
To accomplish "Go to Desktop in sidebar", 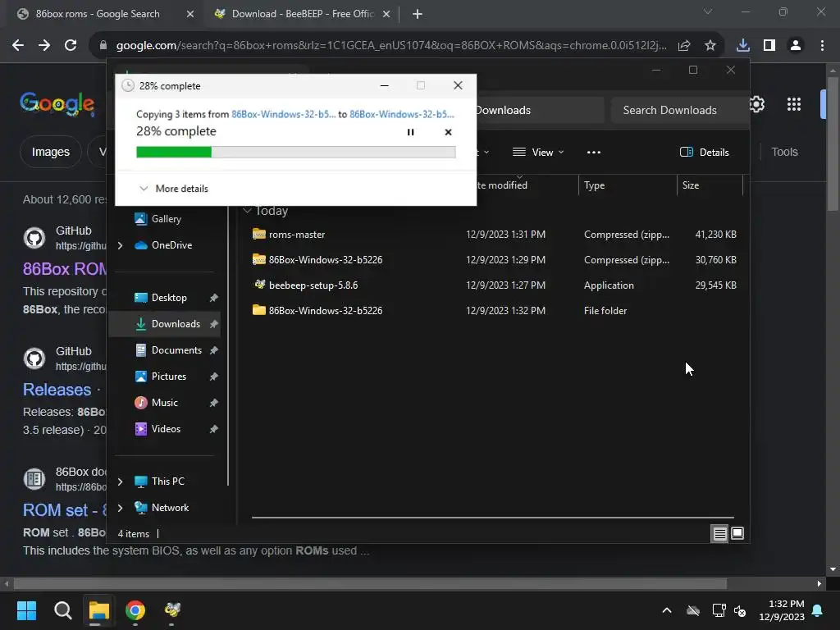I will tap(169, 297).
